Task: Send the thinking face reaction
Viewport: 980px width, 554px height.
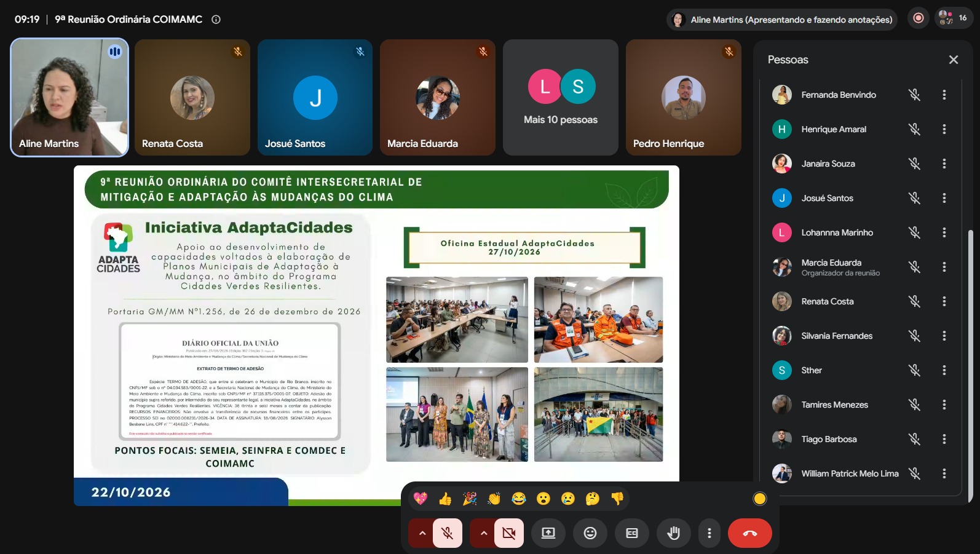Action: (593, 499)
